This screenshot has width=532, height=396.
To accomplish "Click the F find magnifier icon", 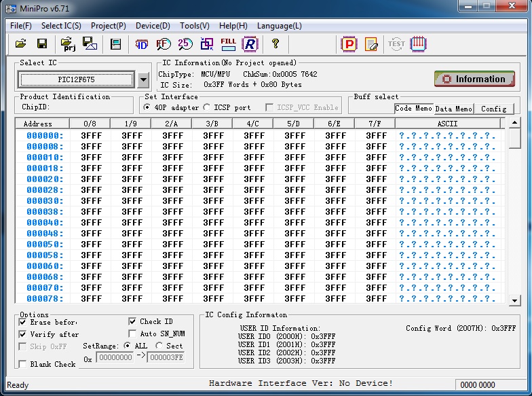I will point(164,44).
